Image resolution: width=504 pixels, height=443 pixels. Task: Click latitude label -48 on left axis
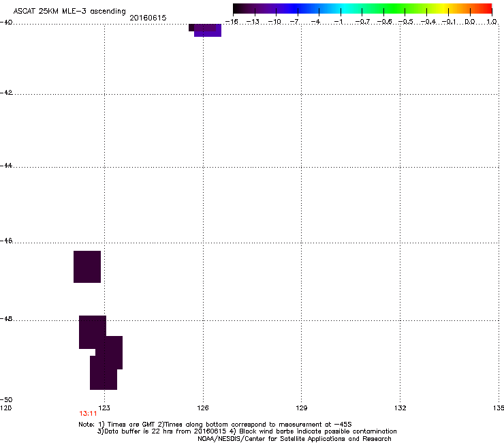pos(6,319)
